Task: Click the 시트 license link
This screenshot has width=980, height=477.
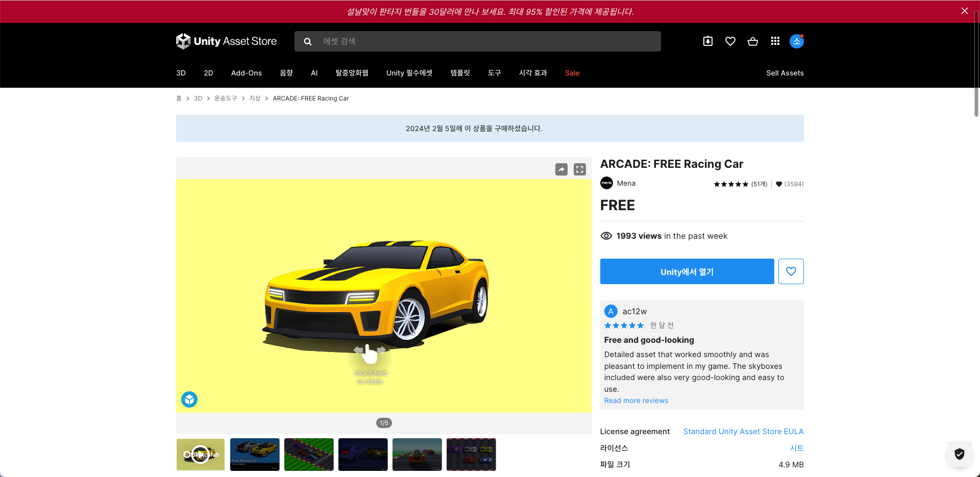Action: pyautogui.click(x=797, y=448)
